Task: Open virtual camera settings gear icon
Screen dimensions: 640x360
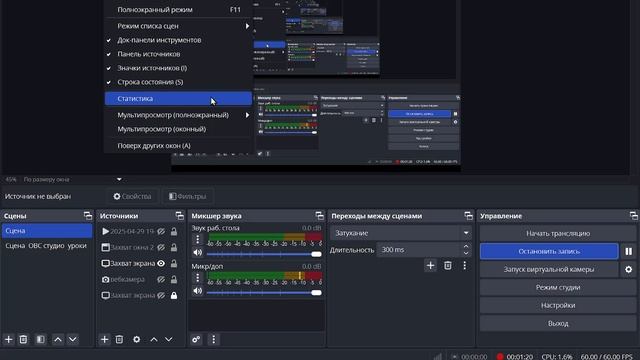Action: [629, 269]
